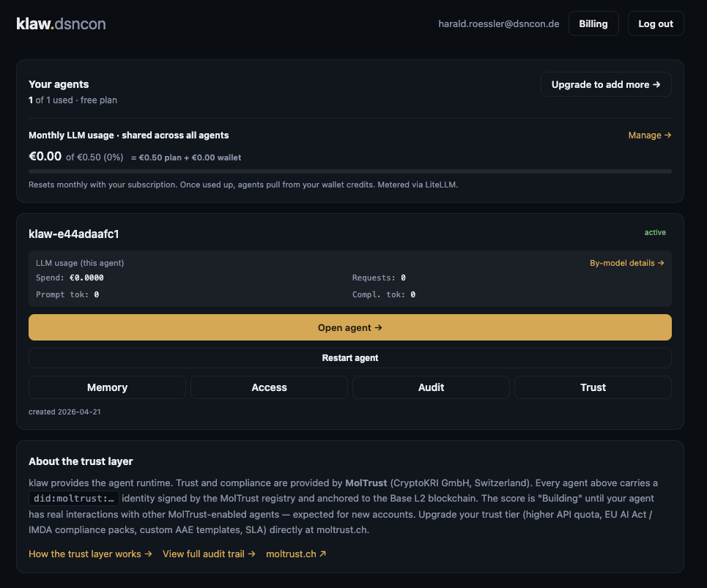Click the Manage arrow icon
Screen dimensions: 707x588
pyautogui.click(x=667, y=135)
